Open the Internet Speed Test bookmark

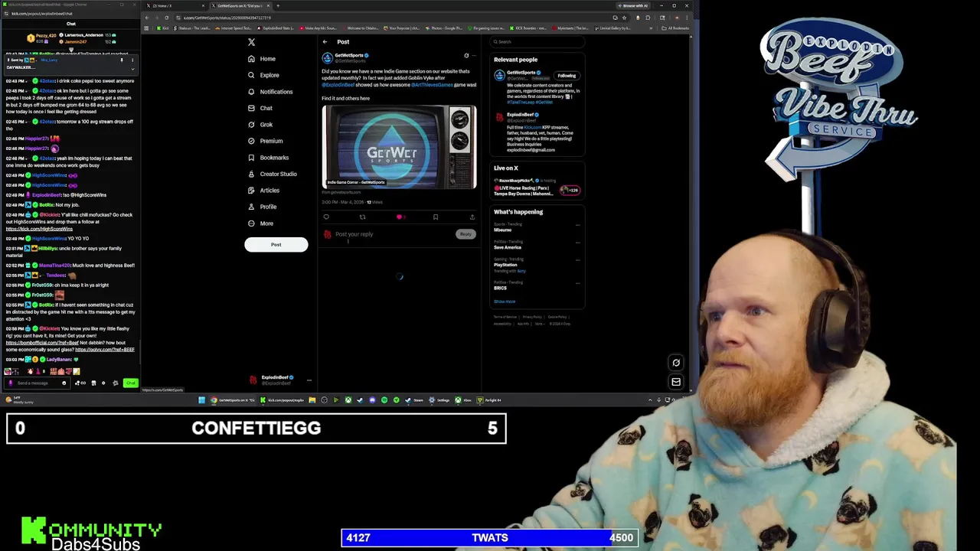coord(234,28)
